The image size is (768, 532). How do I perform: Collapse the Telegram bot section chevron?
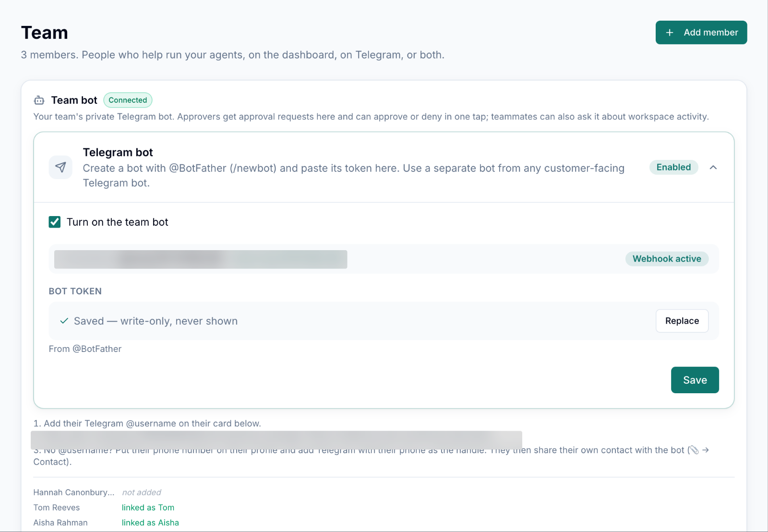713,168
